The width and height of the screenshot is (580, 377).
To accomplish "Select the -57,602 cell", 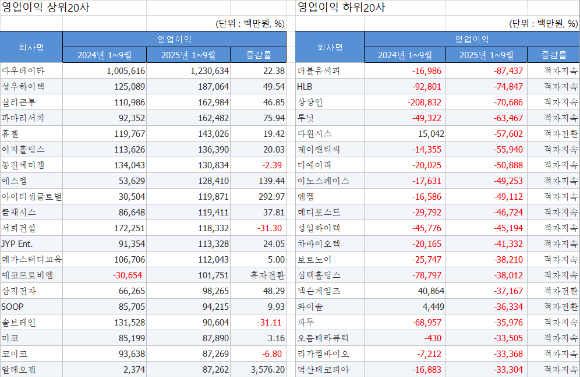I will [x=487, y=134].
